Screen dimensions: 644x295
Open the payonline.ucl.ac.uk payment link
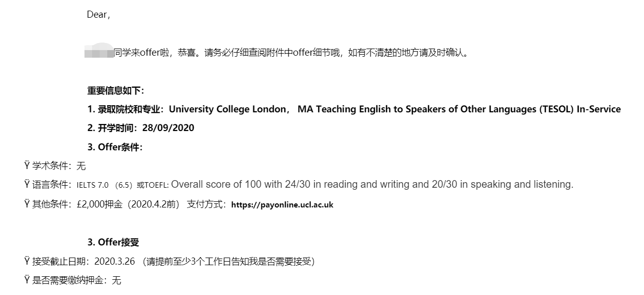click(282, 205)
